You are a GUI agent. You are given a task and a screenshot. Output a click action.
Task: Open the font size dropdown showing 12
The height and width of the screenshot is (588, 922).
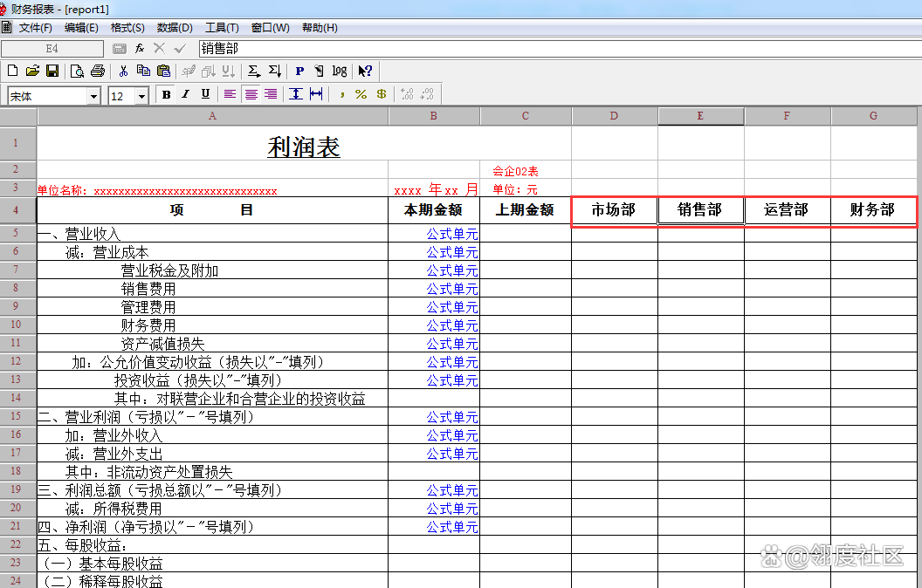pyautogui.click(x=141, y=94)
